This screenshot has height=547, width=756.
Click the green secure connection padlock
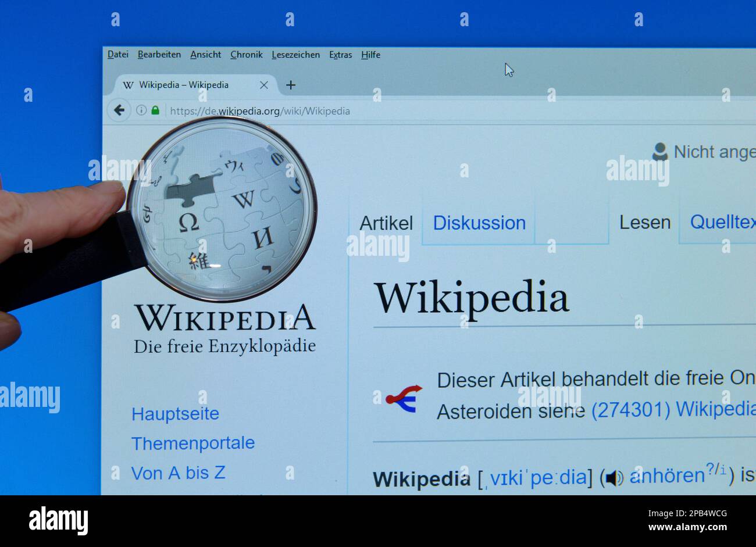pos(155,110)
